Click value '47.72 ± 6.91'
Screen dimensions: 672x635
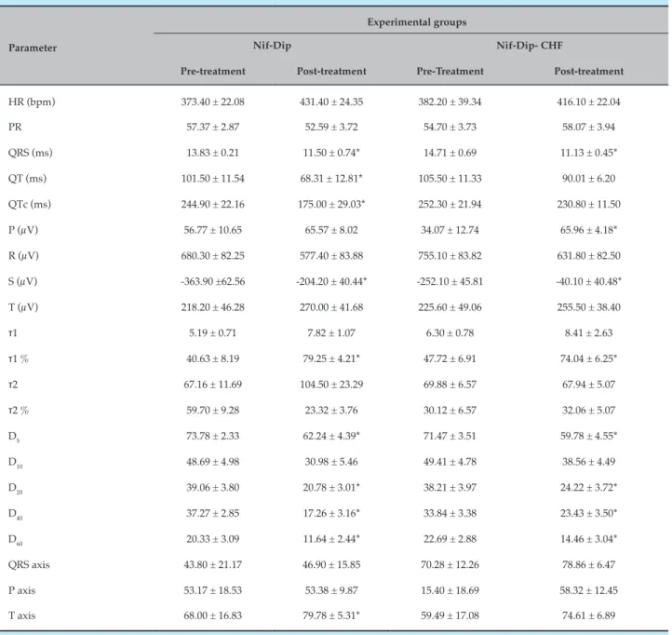tap(450, 358)
